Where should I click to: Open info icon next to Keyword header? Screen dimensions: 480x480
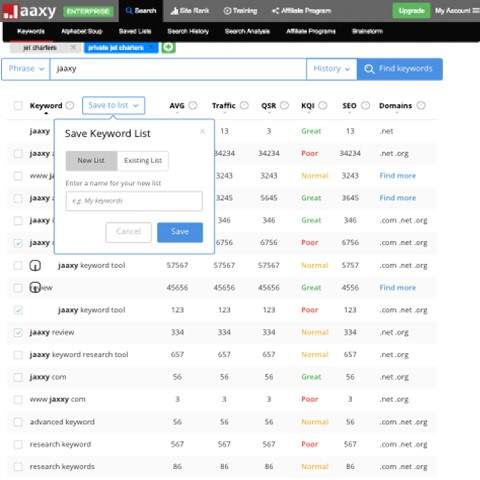pos(70,105)
